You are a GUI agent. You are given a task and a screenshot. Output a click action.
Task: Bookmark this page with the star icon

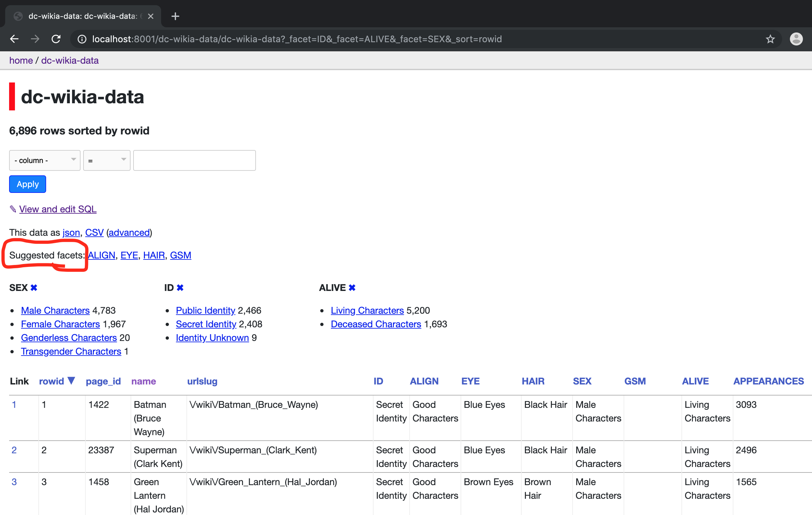click(x=770, y=39)
